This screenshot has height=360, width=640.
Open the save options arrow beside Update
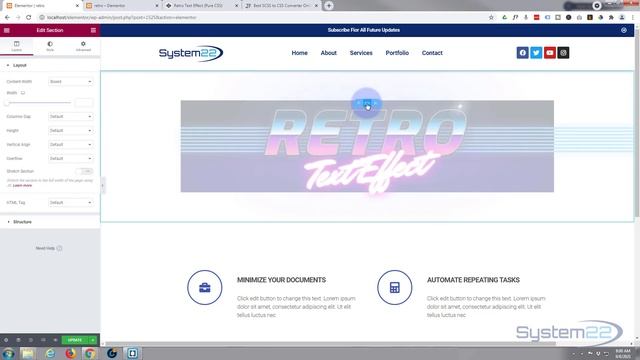click(93, 340)
